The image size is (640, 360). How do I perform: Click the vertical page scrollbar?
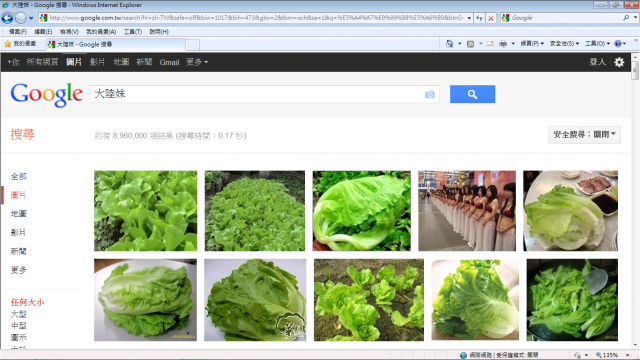(635, 200)
